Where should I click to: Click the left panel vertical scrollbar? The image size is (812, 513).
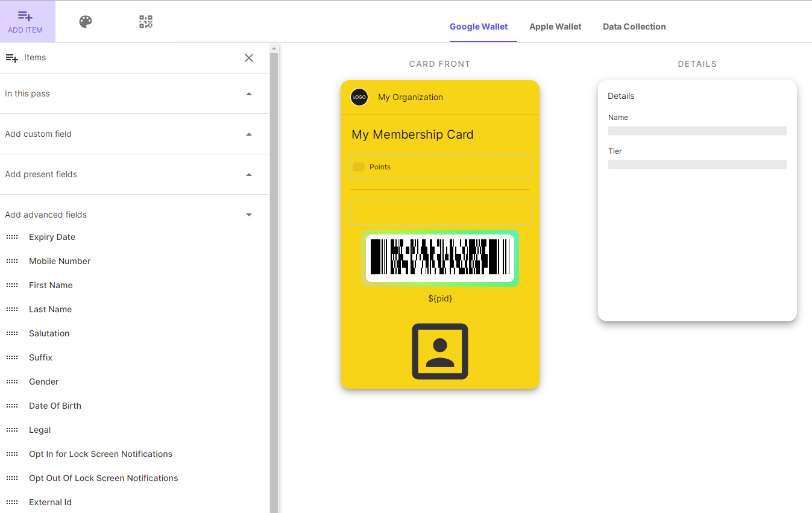click(x=274, y=283)
